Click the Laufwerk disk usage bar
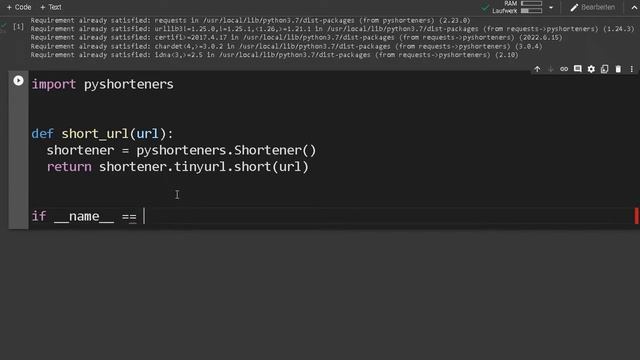Image resolution: width=640 pixels, height=360 pixels. [531, 11]
